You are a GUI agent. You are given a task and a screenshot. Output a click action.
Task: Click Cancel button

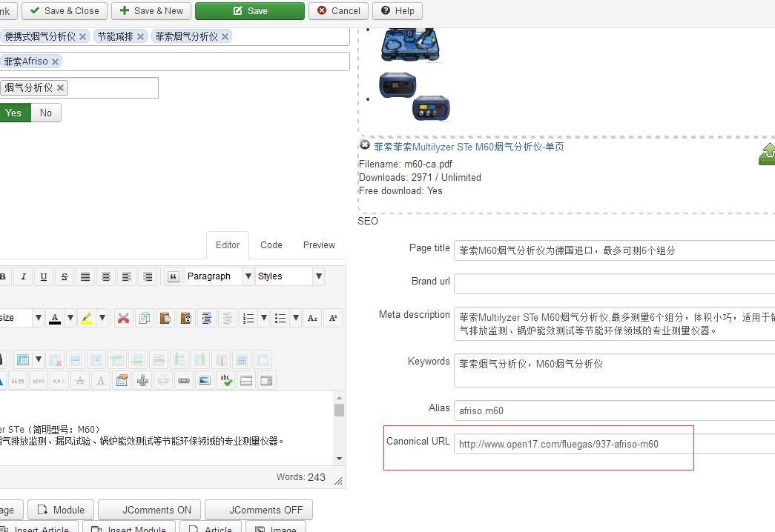[x=339, y=11]
